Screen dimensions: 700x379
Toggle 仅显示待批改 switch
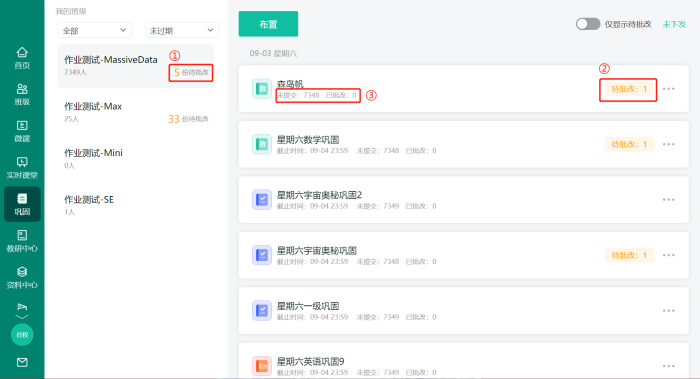588,24
